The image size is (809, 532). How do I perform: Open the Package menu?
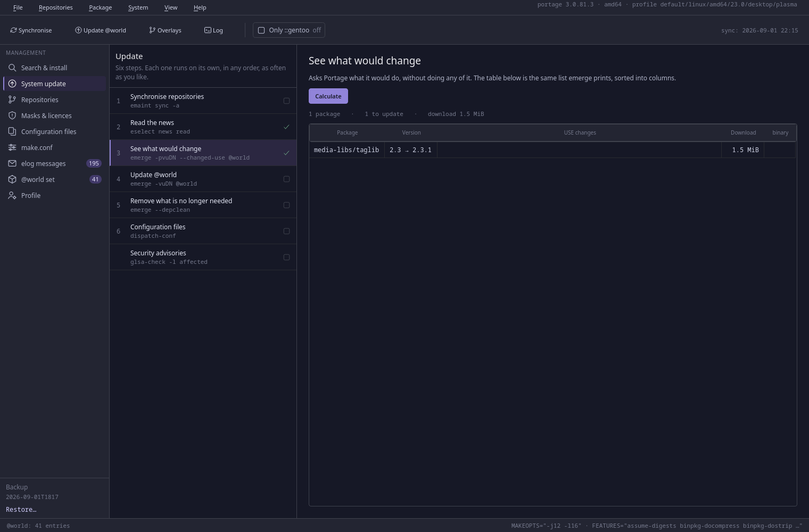click(100, 7)
